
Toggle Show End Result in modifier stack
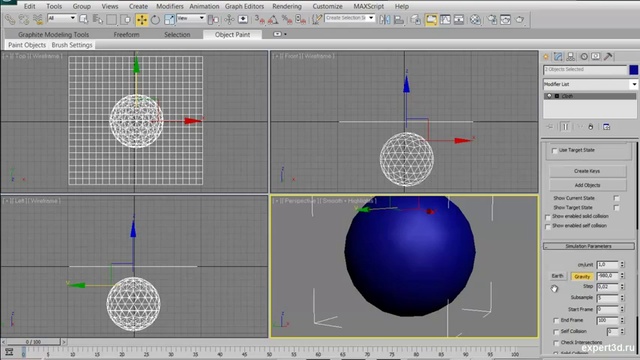pos(565,127)
